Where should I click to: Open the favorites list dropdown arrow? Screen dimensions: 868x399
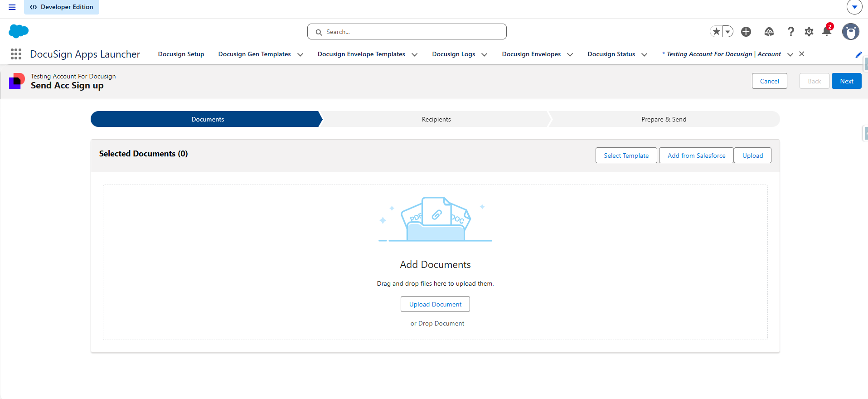[727, 31]
